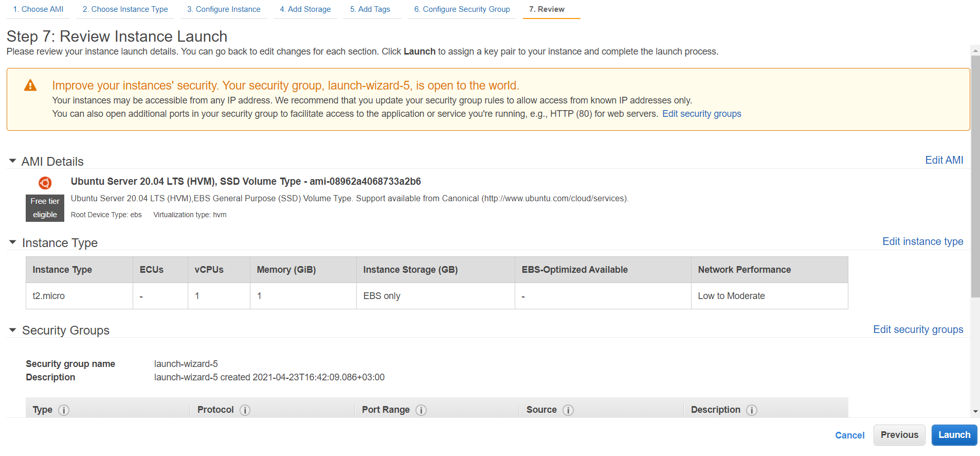Click Virtualization type: hvm text
The image size is (980, 456).
[190, 215]
